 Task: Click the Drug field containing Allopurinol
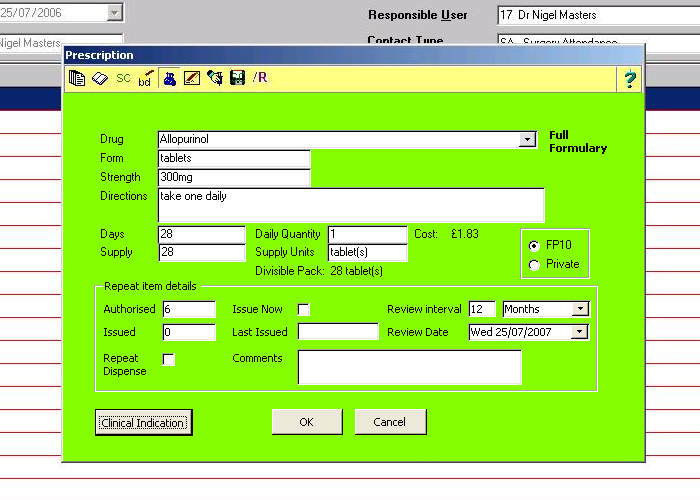[x=347, y=139]
